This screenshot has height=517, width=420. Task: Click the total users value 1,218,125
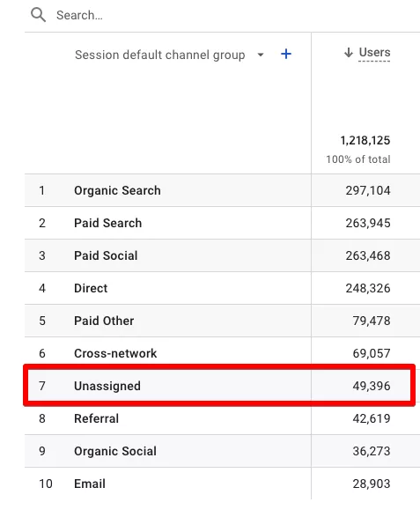point(365,140)
